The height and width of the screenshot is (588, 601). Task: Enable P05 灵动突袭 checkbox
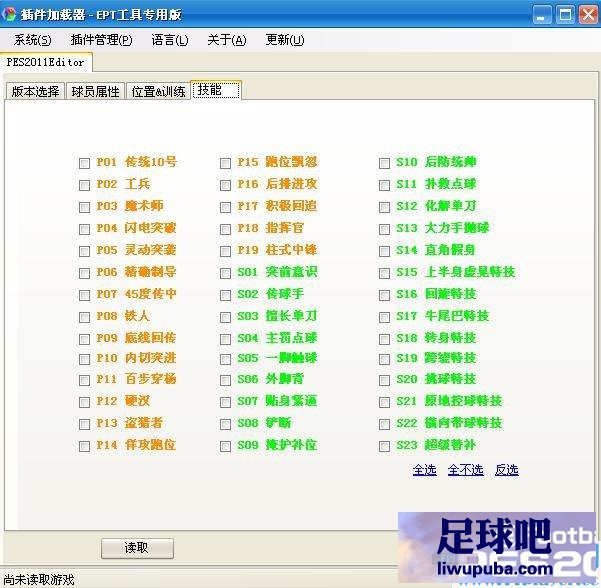click(x=84, y=251)
